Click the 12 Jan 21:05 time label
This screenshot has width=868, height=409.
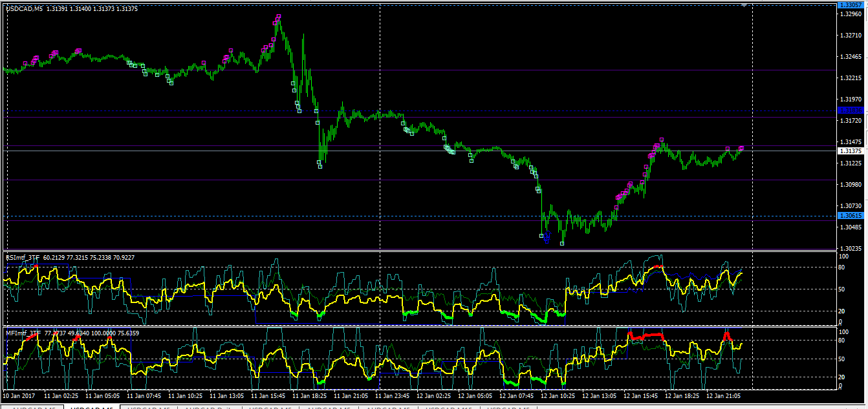(x=724, y=395)
